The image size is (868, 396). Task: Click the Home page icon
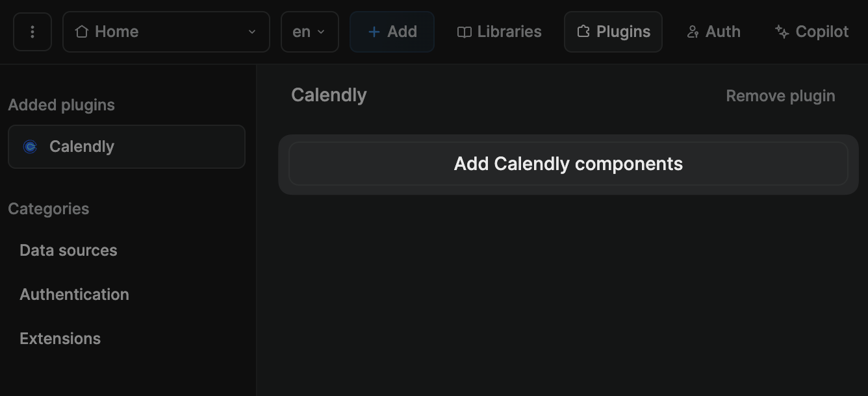(x=81, y=31)
